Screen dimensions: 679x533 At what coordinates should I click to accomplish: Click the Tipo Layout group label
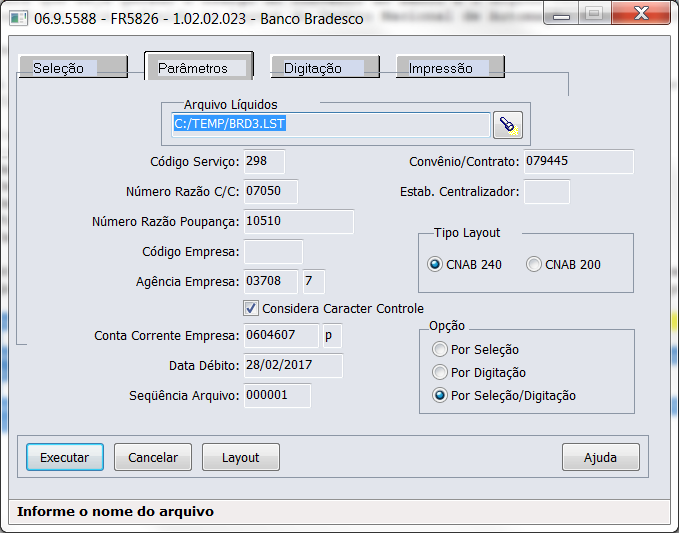click(x=467, y=233)
